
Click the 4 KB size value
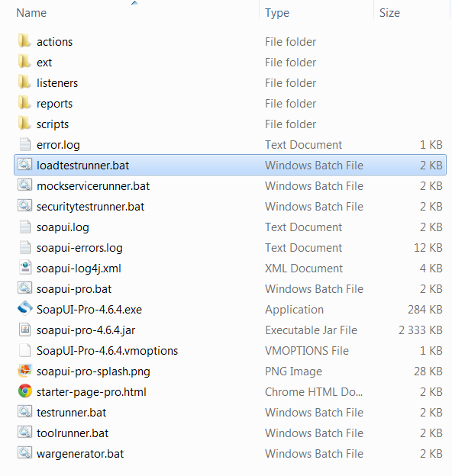tap(431, 269)
